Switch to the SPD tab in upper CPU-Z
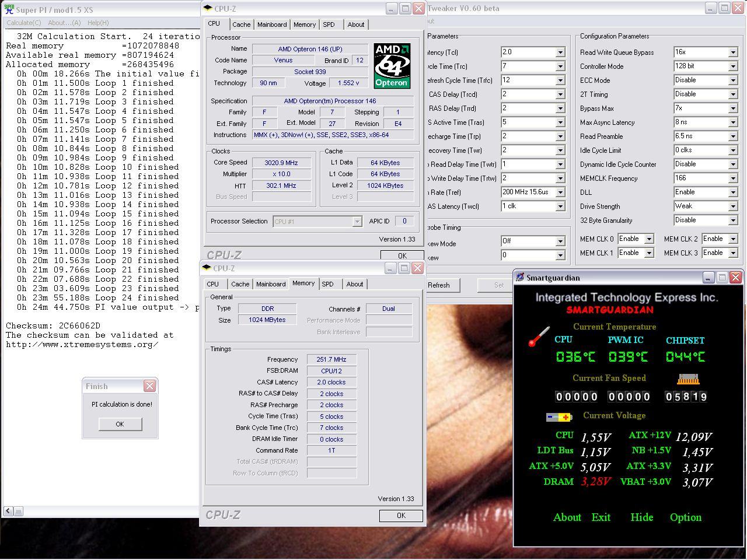Screen dimensions: 747x560 point(329,24)
